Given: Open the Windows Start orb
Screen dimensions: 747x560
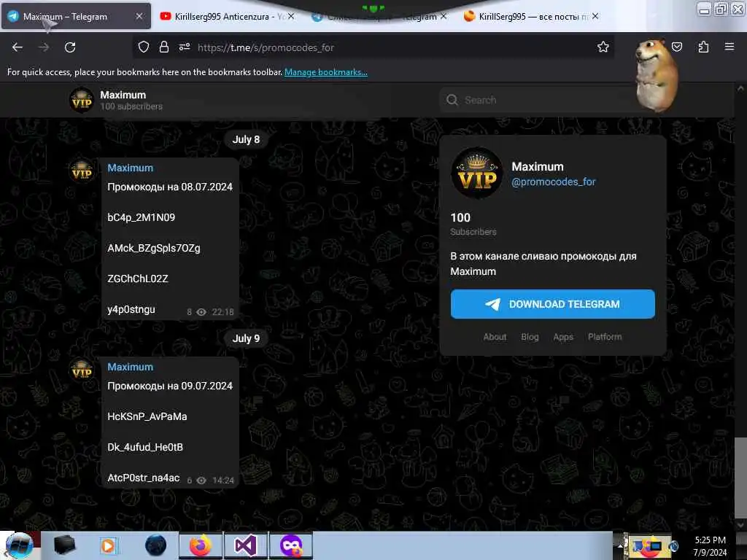Looking at the screenshot, I should [18, 545].
